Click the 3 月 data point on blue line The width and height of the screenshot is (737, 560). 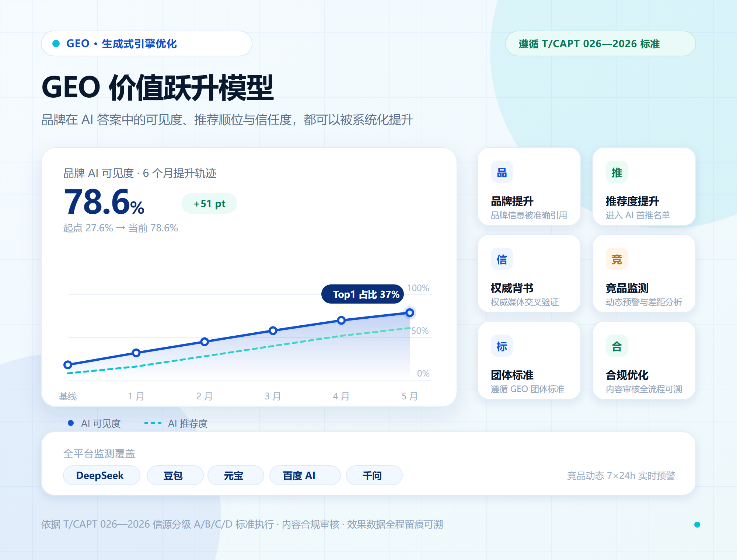(x=273, y=330)
